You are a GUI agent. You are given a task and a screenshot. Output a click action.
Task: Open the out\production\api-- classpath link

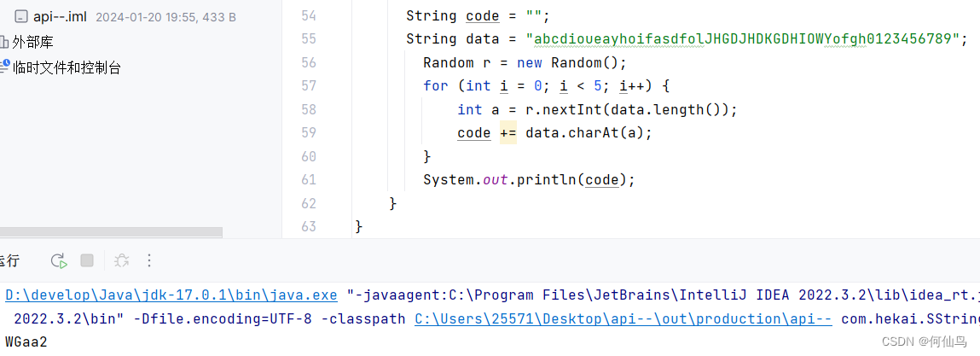[x=623, y=318]
